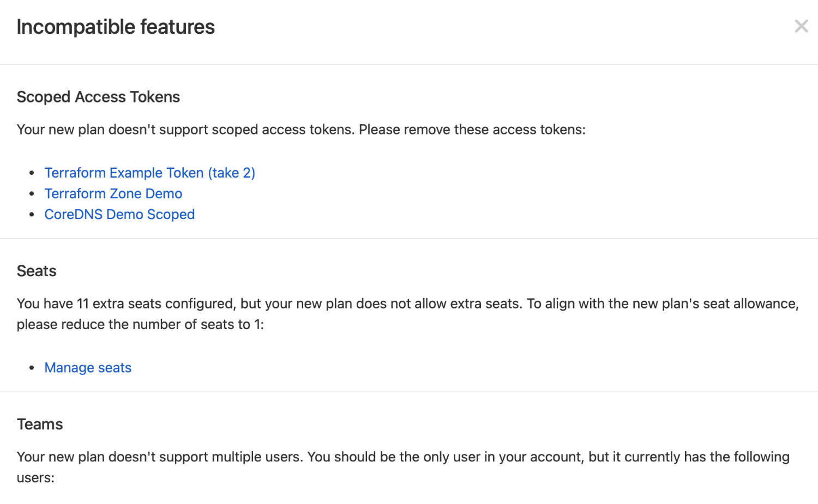This screenshot has width=818, height=504.
Task: Select the scoped access tokens description text
Action: pyautogui.click(x=301, y=130)
